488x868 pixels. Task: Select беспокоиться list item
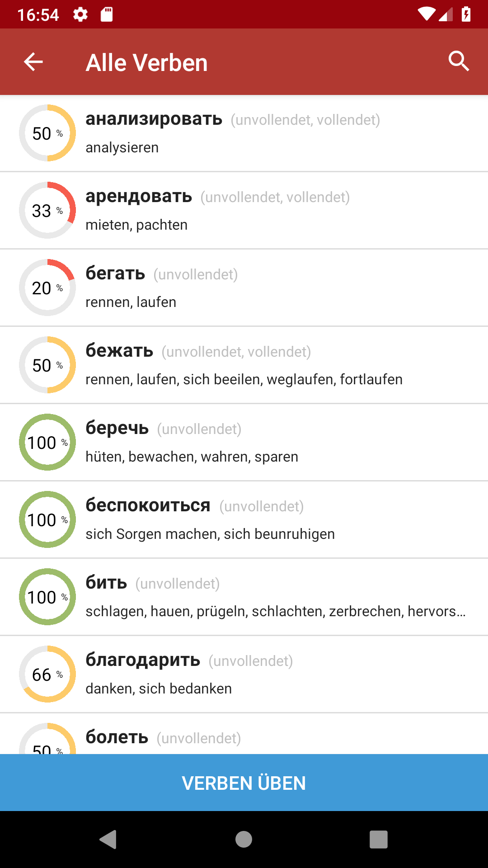(244, 519)
